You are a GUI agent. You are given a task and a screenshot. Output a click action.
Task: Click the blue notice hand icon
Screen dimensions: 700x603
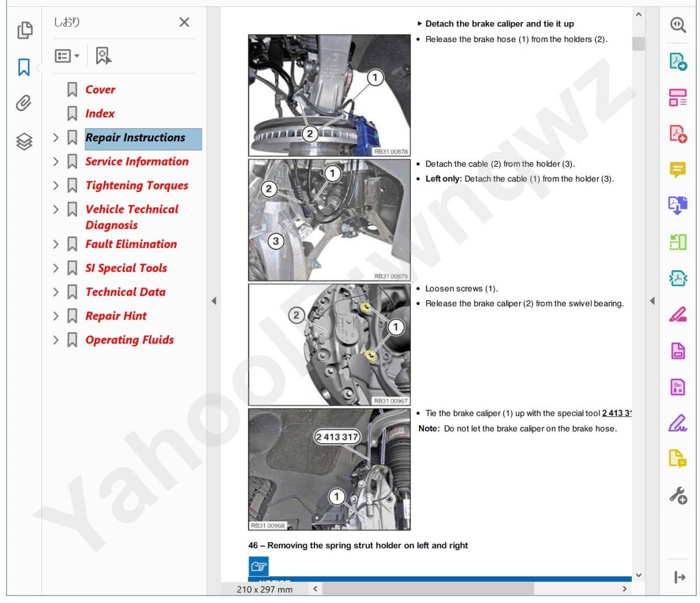(x=258, y=566)
